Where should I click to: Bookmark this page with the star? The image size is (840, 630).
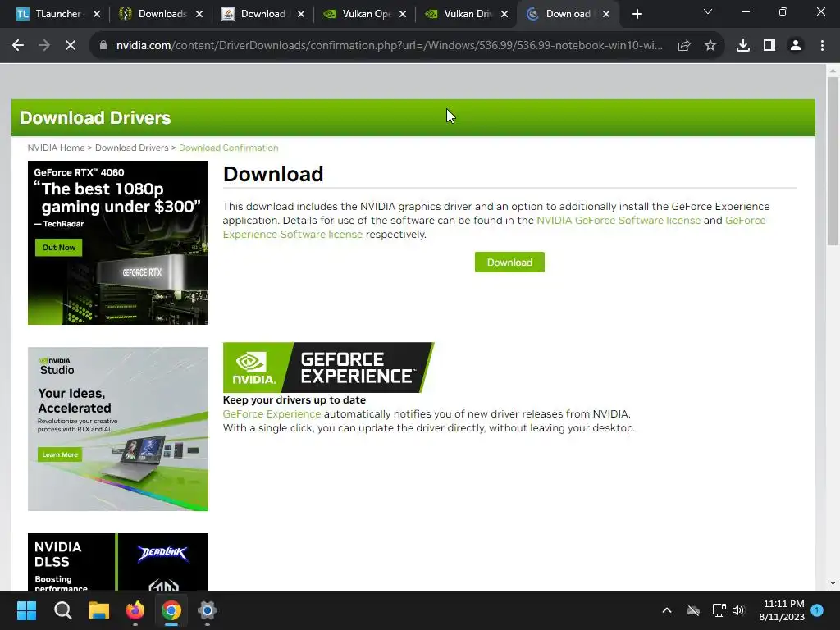(x=710, y=46)
